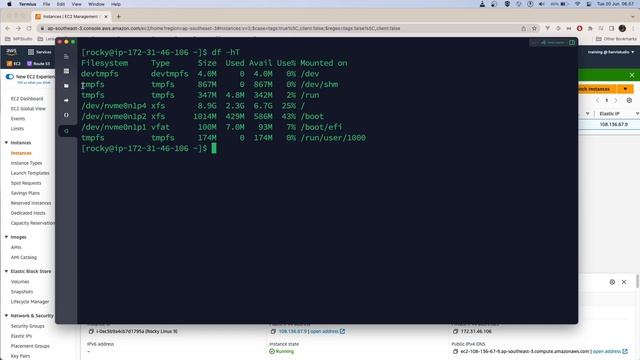Close the instance details panel

click(624, 282)
